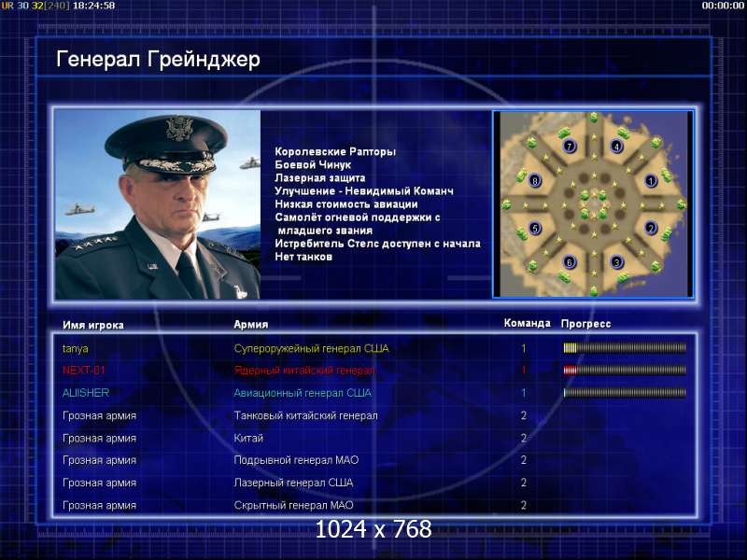Select 'Грозная армия' in Скрытный генерал МАО row
Screen dimensions: 747x560
pyautogui.click(x=100, y=505)
